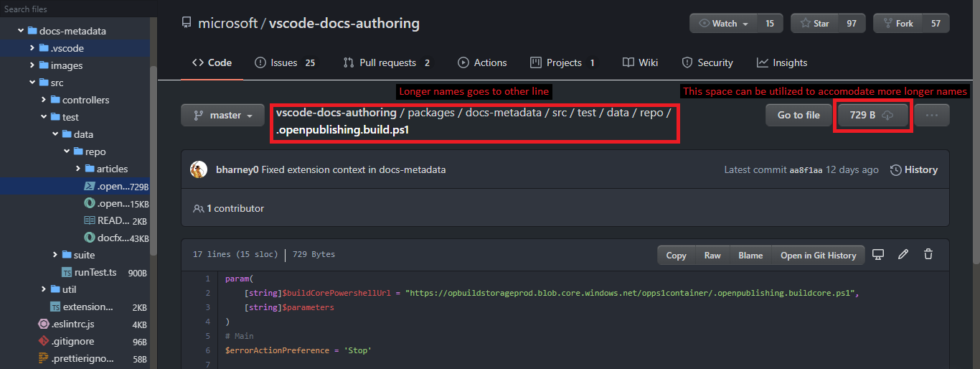Click Open in Git History

[x=818, y=255]
